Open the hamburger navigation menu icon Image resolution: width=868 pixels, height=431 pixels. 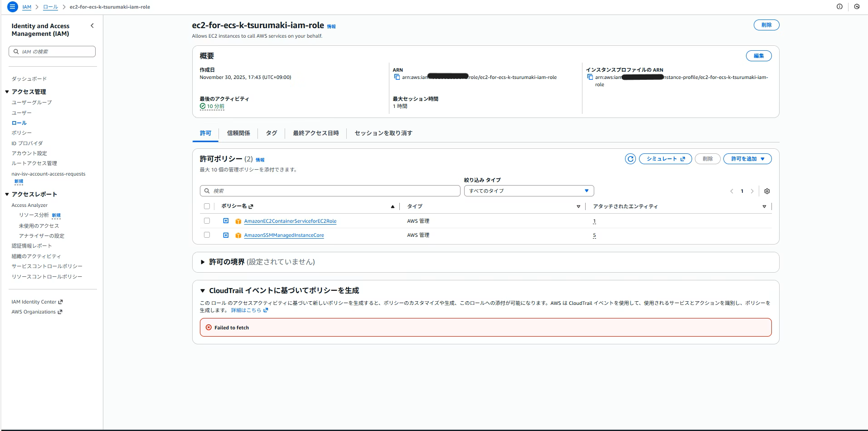click(x=12, y=7)
